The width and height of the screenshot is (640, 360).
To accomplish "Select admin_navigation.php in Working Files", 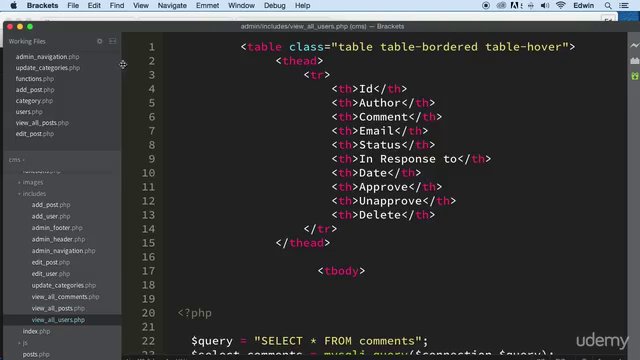I will point(47,57).
